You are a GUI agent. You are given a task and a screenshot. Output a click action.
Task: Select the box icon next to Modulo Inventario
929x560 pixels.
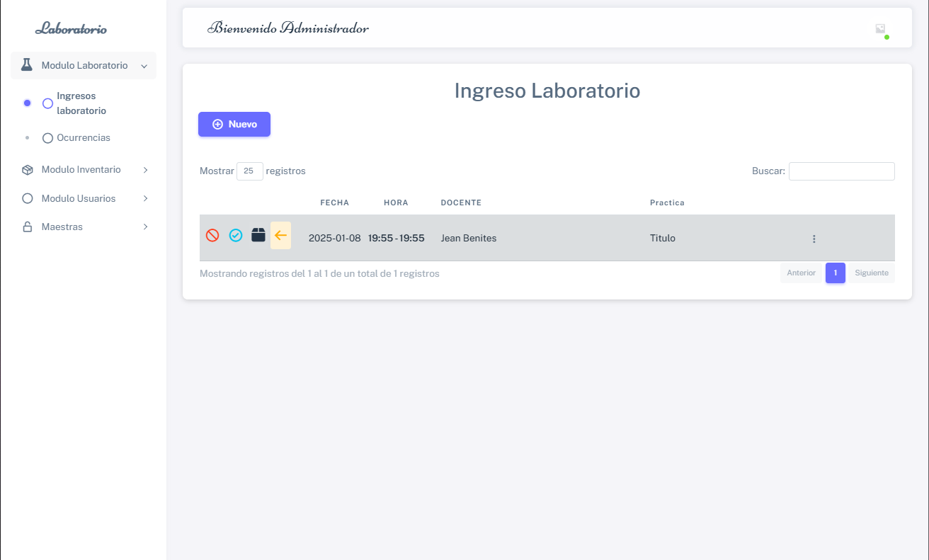27,169
